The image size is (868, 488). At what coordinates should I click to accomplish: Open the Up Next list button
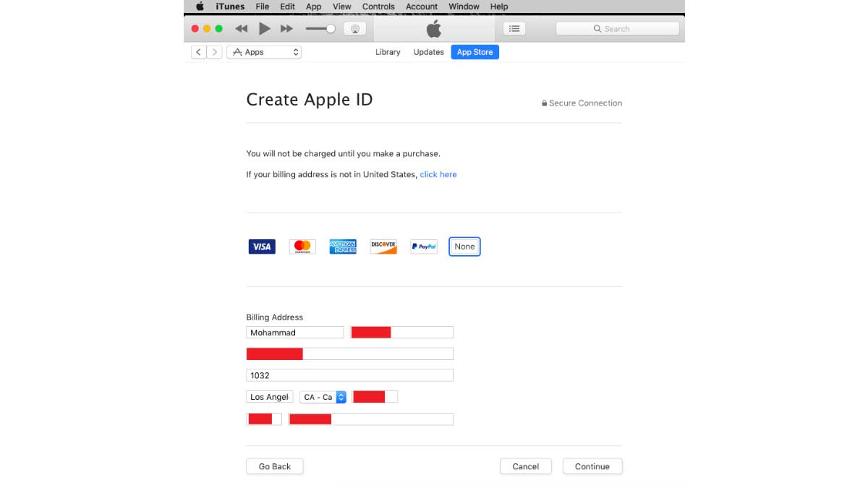click(x=514, y=29)
